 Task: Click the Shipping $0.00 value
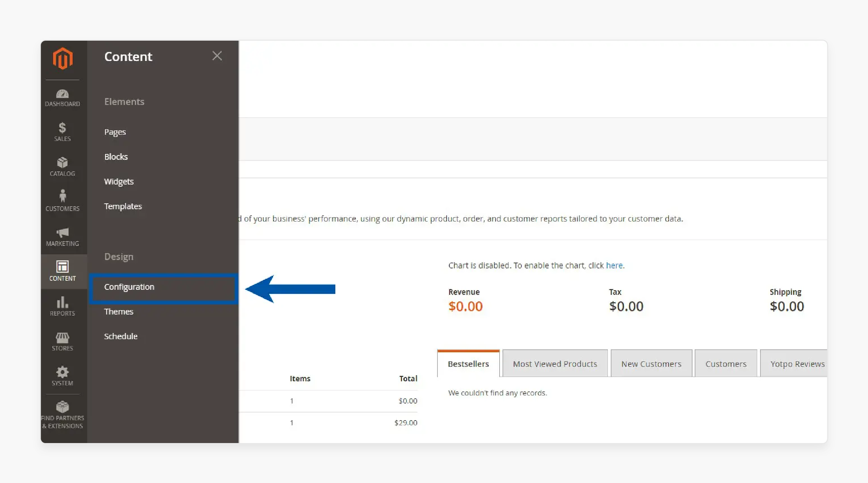[787, 306]
